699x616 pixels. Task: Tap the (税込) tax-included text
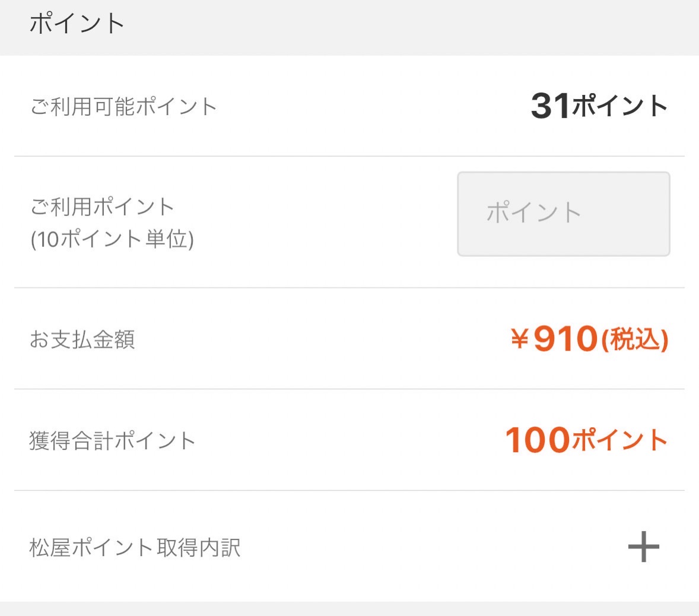click(x=635, y=340)
